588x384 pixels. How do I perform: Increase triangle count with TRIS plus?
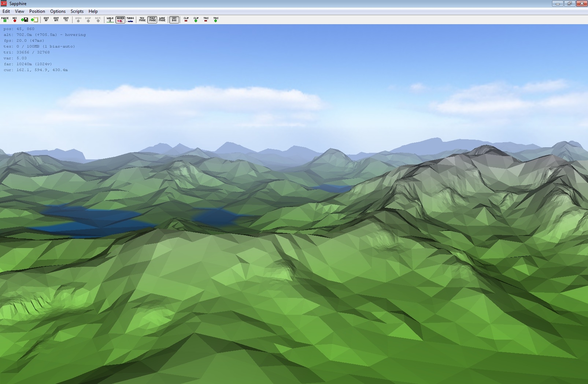click(x=216, y=19)
